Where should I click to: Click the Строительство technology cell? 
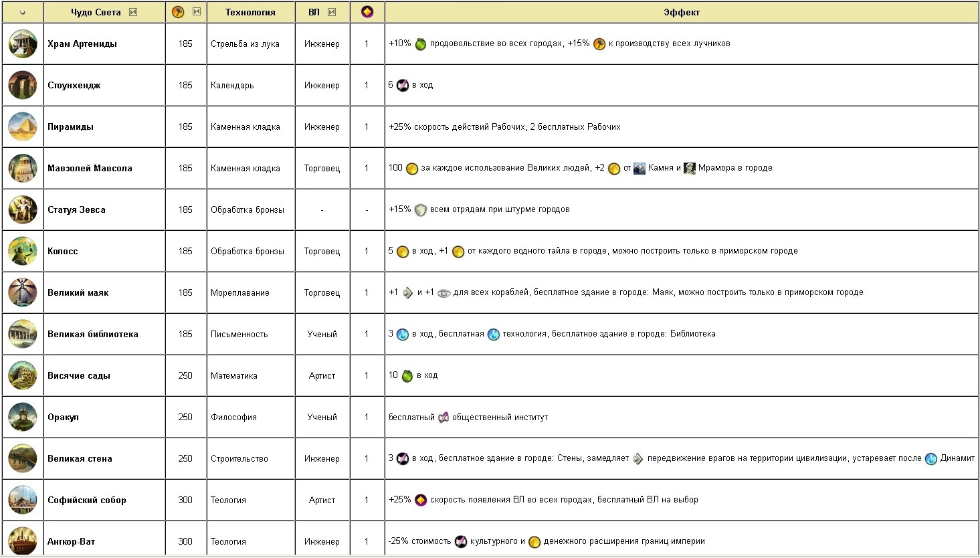[x=251, y=459]
